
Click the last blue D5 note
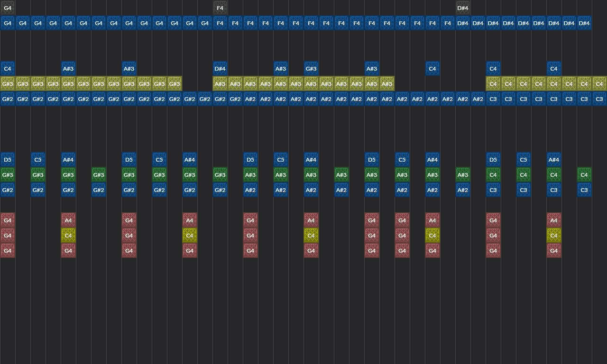pos(493,160)
